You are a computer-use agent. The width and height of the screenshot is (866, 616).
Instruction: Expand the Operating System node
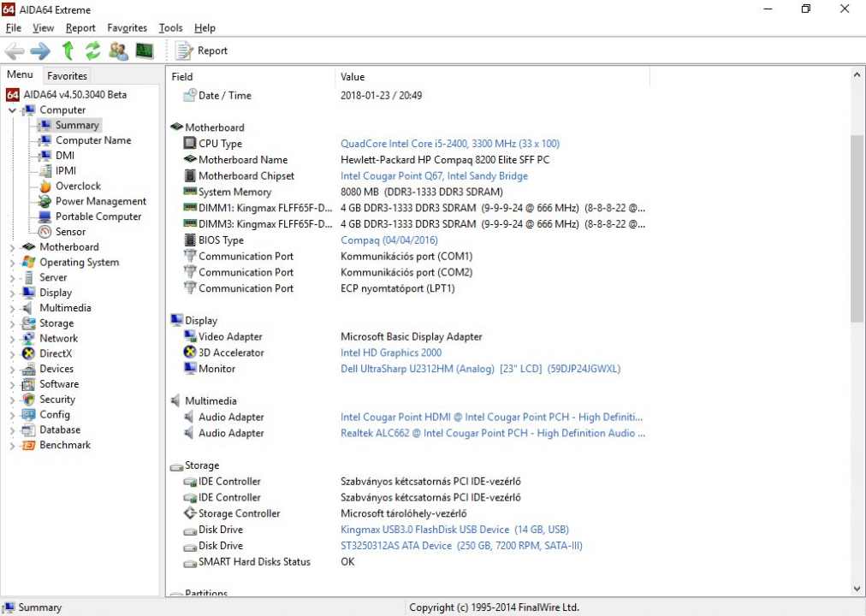click(x=12, y=263)
